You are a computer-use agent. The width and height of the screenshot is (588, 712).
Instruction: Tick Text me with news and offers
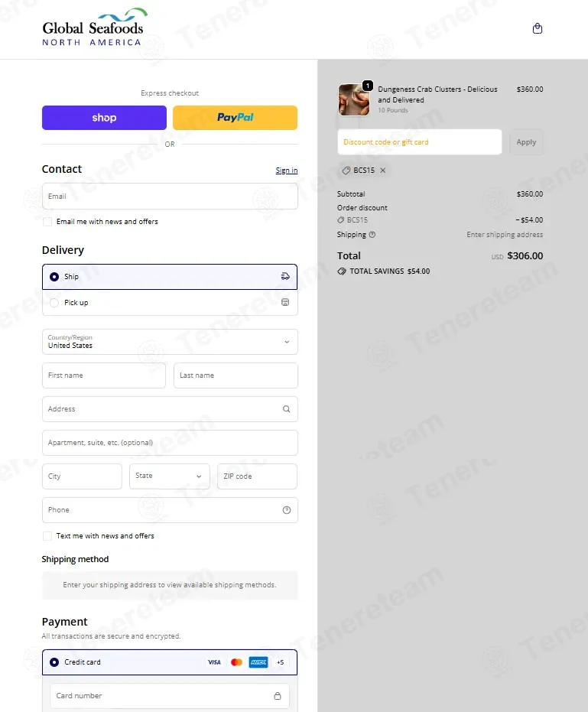47,536
